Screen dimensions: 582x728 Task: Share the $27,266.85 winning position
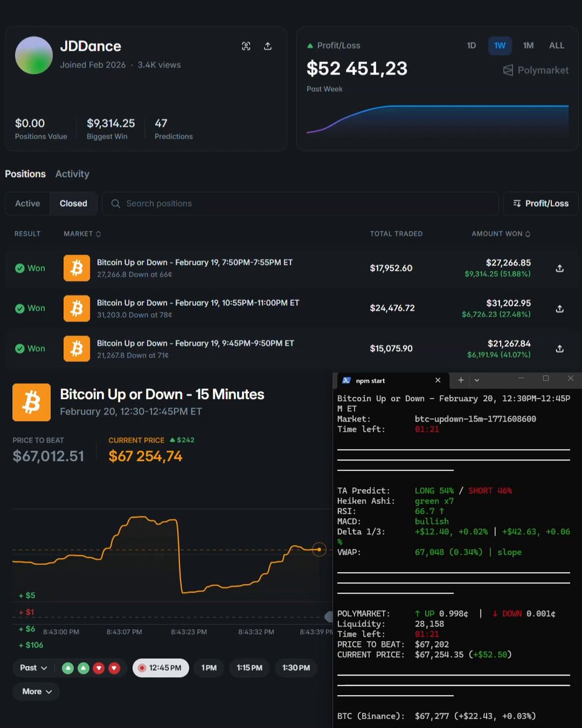tap(560, 268)
